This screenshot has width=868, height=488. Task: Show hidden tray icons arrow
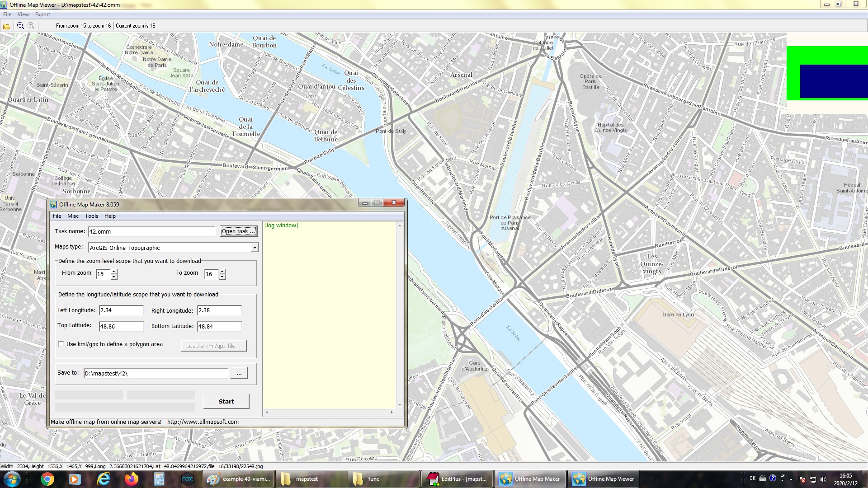[791, 479]
